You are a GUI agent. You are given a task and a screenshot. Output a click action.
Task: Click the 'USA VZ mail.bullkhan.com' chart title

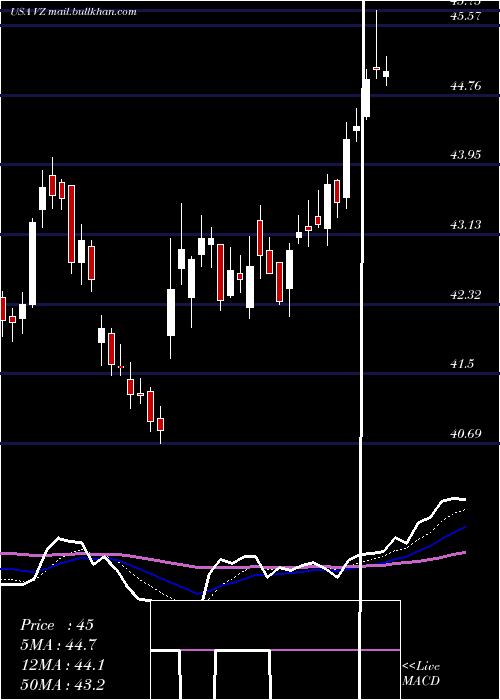(73, 12)
